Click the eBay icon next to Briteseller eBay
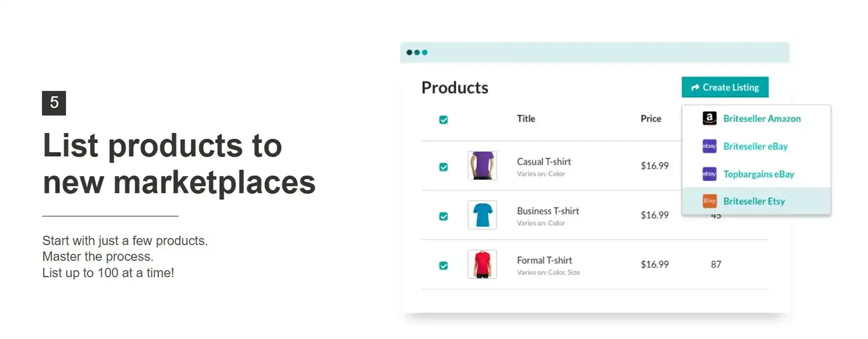The height and width of the screenshot is (339, 868). click(709, 146)
